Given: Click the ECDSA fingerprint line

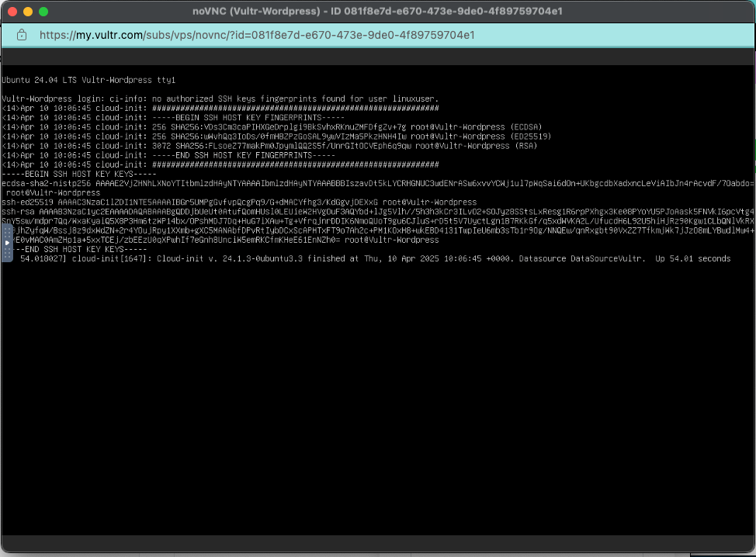Looking at the screenshot, I should (x=272, y=127).
